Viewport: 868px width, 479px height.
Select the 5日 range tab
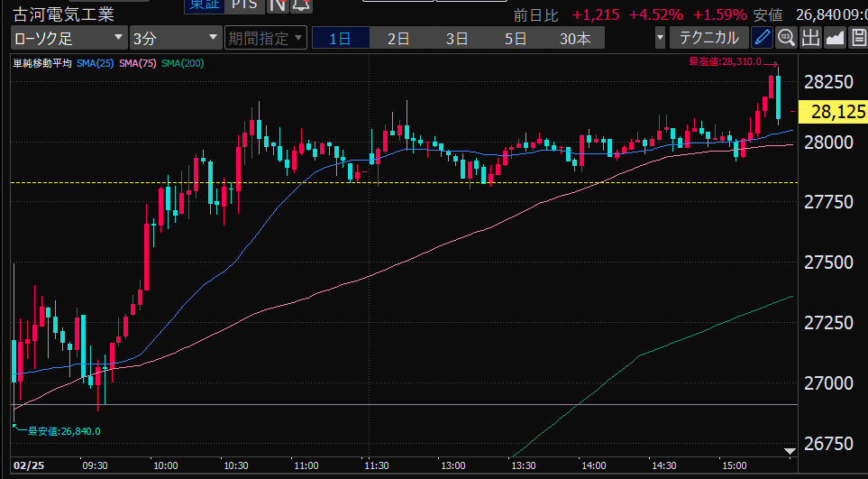point(516,38)
